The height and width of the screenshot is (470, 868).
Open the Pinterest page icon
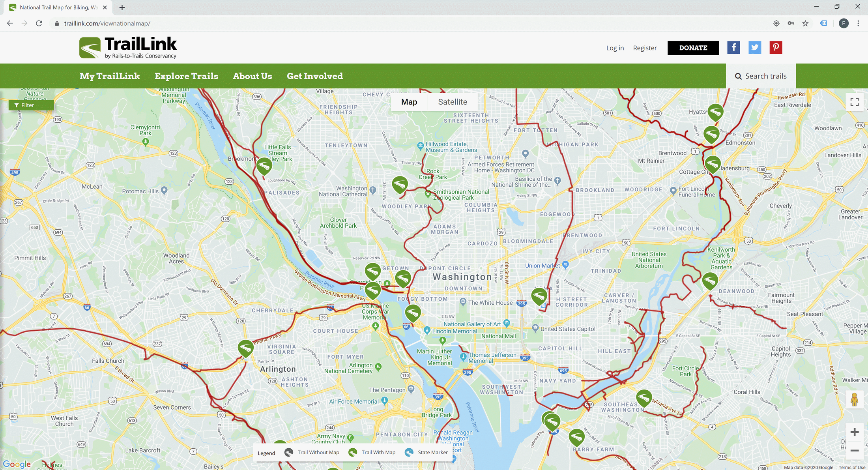[776, 48]
